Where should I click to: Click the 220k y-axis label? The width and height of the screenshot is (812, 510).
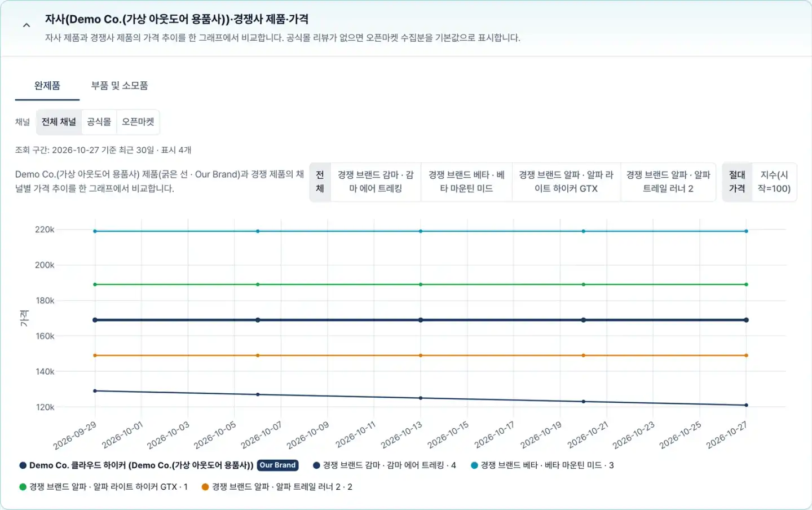pyautogui.click(x=45, y=230)
